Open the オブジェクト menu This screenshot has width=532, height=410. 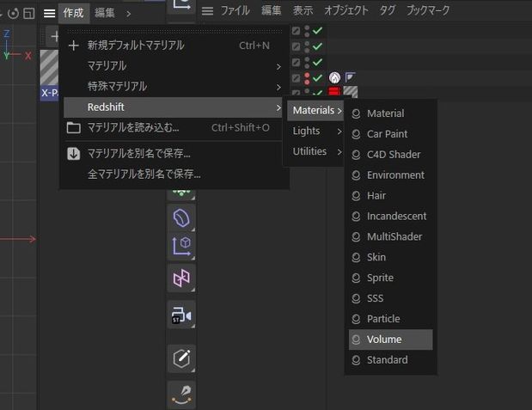(x=346, y=10)
